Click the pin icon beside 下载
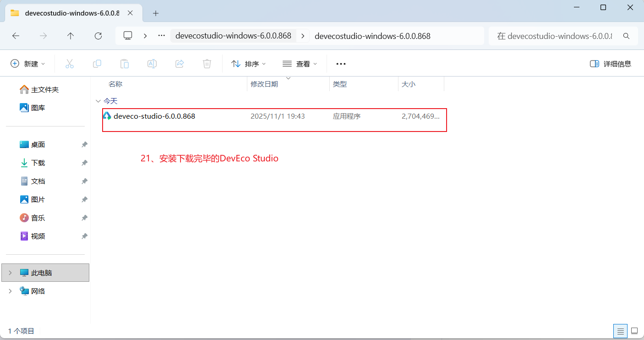This screenshot has width=644, height=340. (84, 163)
